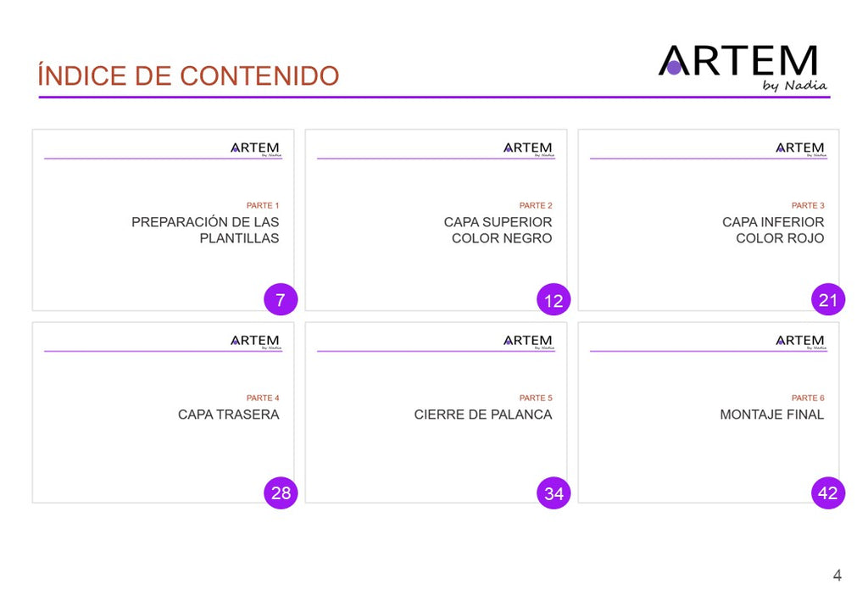Click the Parte 2 label
The height and width of the screenshot is (601, 868).
pos(536,205)
